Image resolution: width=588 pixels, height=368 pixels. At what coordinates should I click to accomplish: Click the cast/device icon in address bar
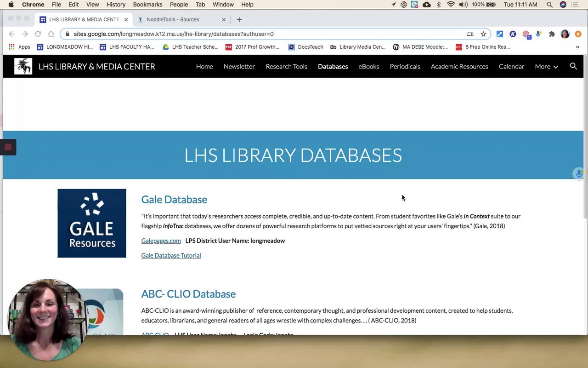point(470,34)
